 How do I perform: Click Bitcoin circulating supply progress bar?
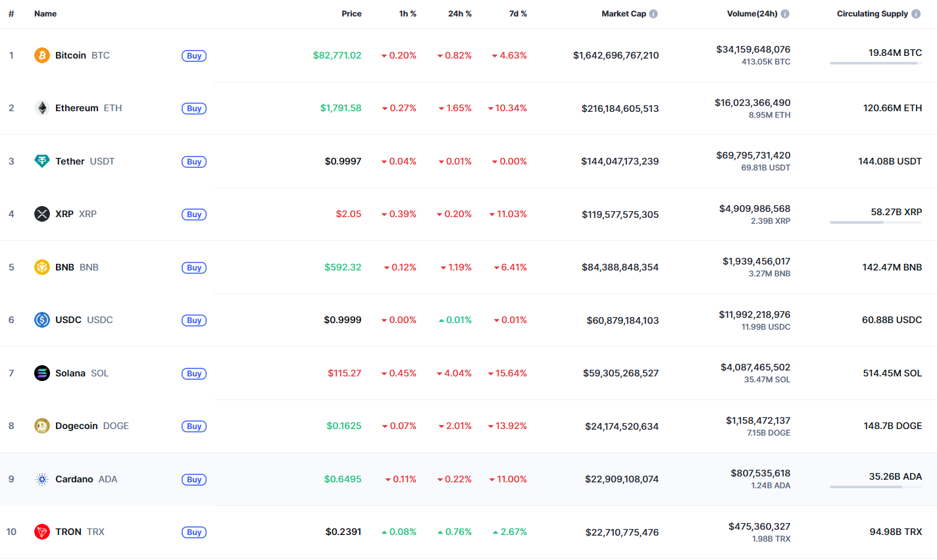[876, 63]
